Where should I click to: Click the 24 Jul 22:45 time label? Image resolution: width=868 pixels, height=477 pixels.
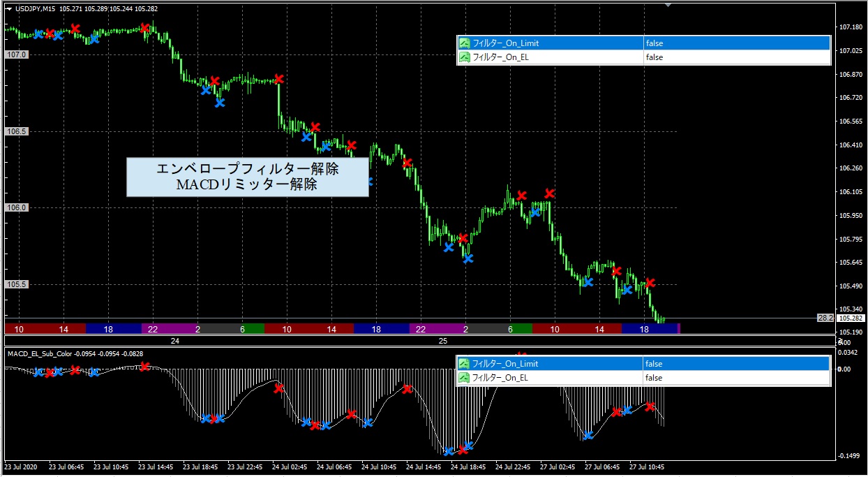pyautogui.click(x=514, y=466)
